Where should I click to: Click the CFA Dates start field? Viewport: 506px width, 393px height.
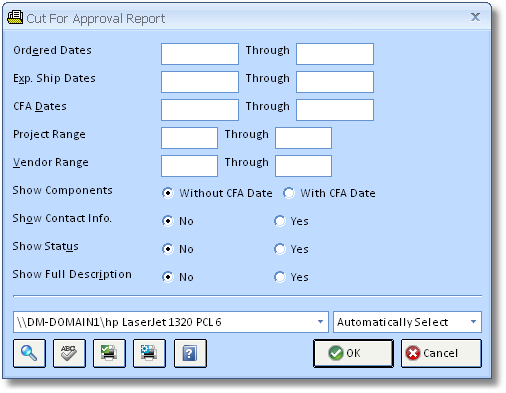pyautogui.click(x=200, y=110)
